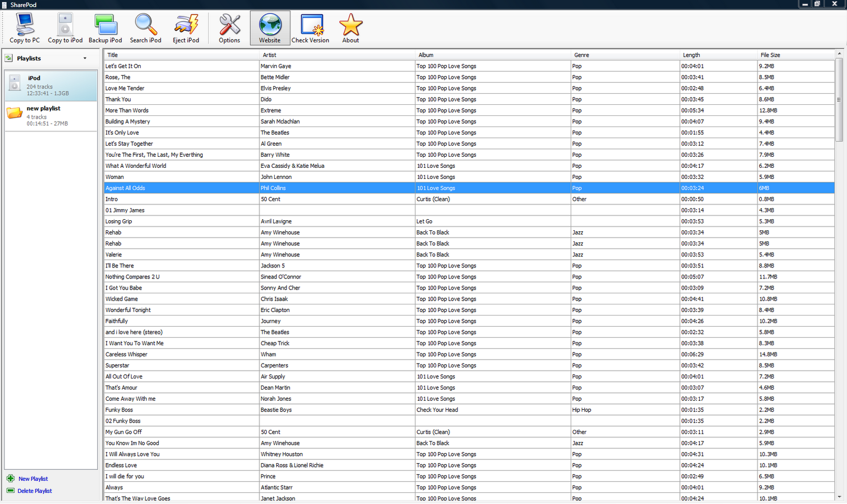Visit the Website globe button

(x=270, y=28)
